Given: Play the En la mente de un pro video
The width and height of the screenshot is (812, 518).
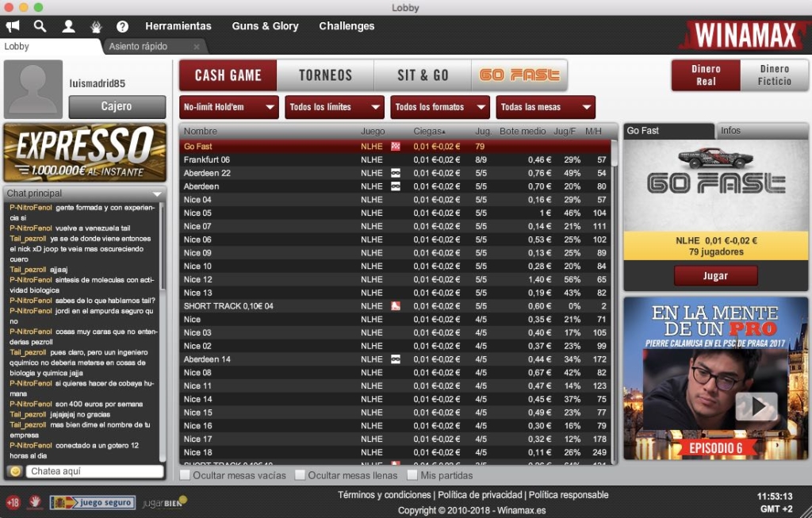Looking at the screenshot, I should (756, 406).
